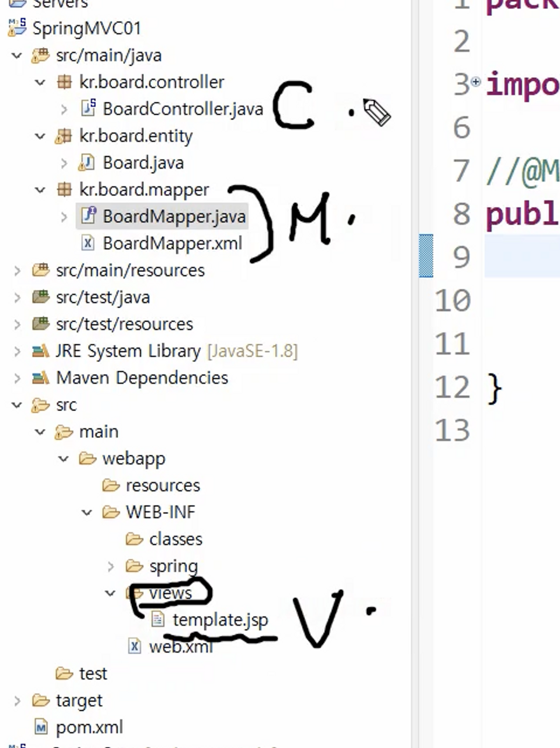Select the BoardController.java label
The height and width of the screenshot is (748, 560).
tap(183, 109)
